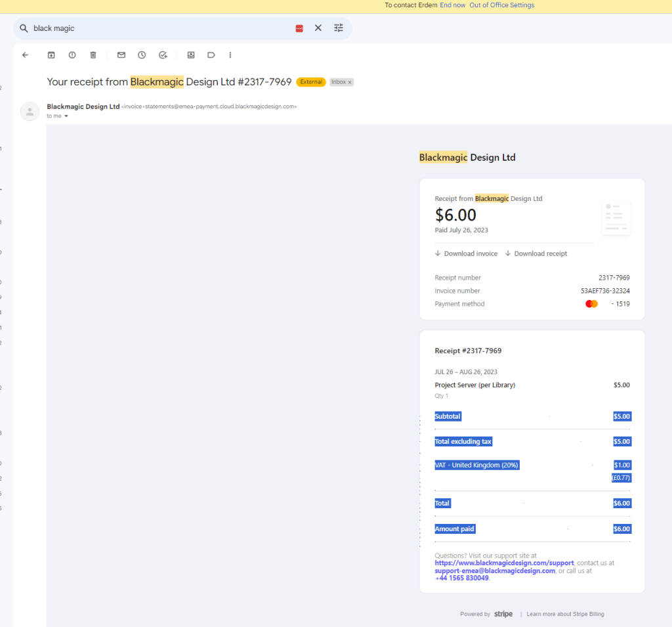Click the sender address invoice+statements@emea-payment.cloud.blackmagicdesign.com

point(209,106)
